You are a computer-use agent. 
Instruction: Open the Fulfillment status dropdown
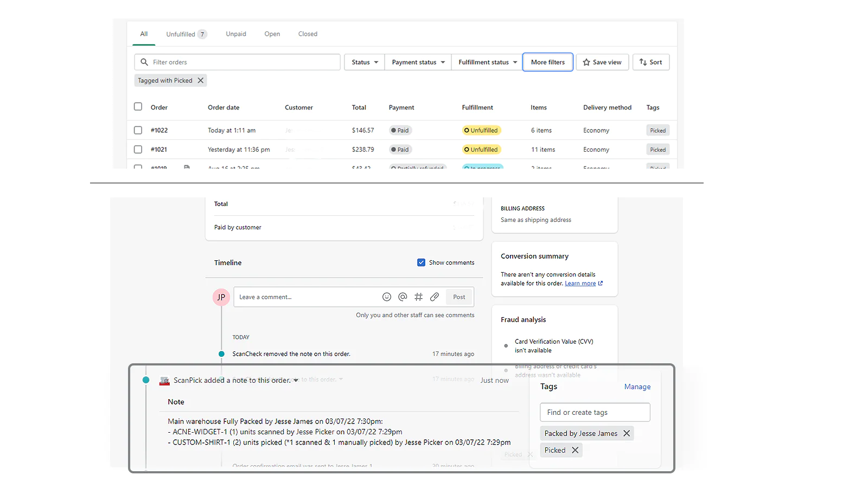point(487,62)
